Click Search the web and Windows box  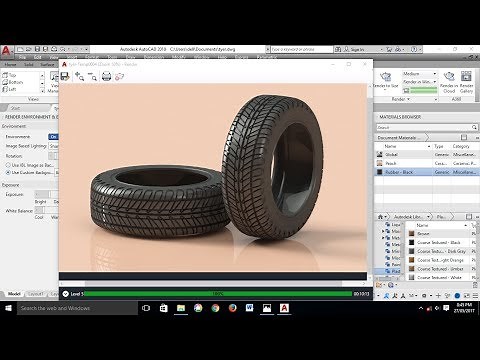[x=77, y=308]
